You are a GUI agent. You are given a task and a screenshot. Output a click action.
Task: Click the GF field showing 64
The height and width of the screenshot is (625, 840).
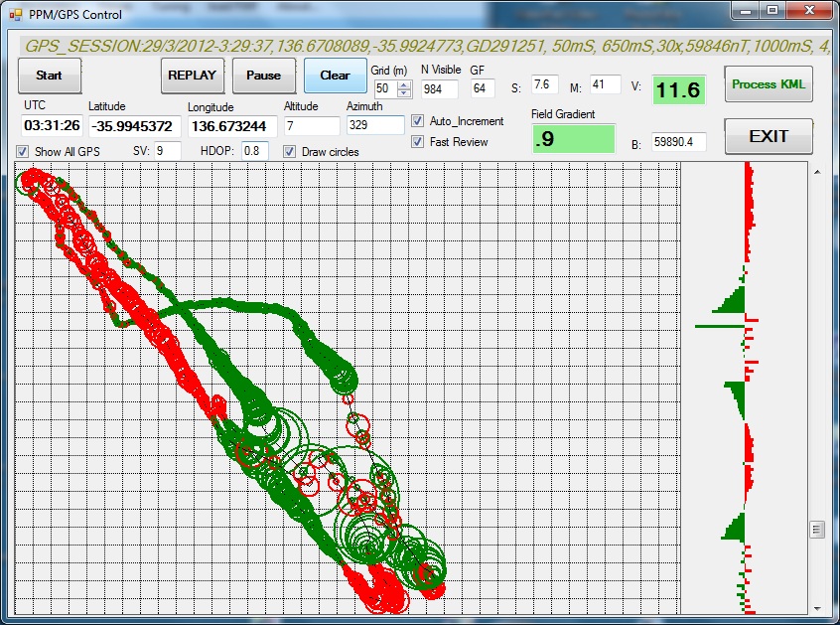pyautogui.click(x=483, y=88)
